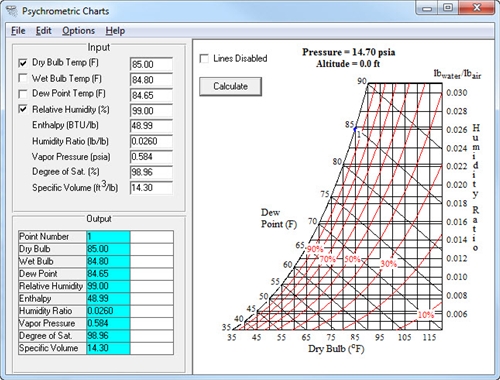Image resolution: width=500 pixels, height=380 pixels.
Task: Click the Humidity Ratio input field
Action: tap(151, 141)
